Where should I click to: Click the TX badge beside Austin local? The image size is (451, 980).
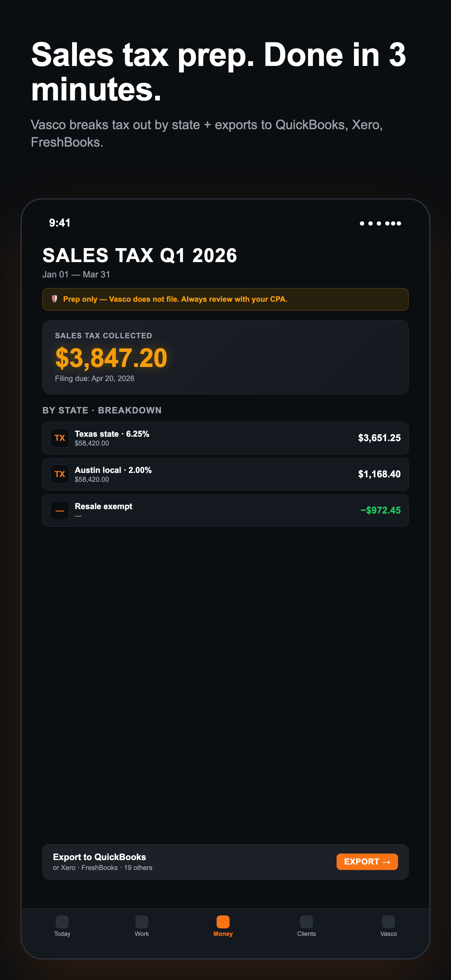click(60, 474)
